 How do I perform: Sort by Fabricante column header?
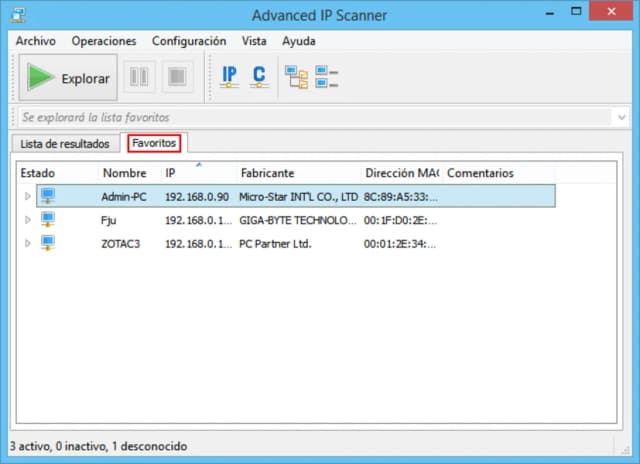click(x=299, y=173)
